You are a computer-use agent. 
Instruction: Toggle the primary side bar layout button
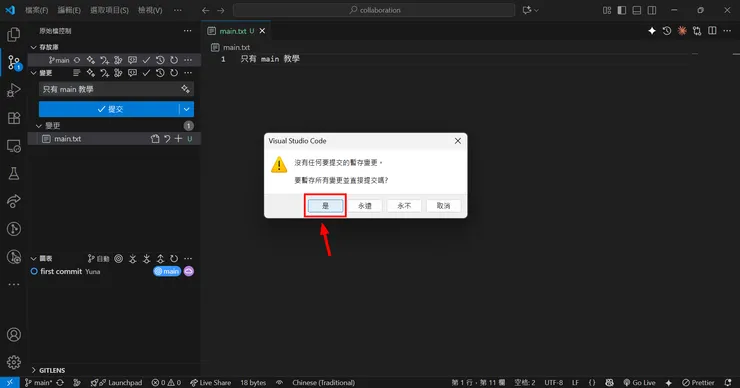point(622,10)
